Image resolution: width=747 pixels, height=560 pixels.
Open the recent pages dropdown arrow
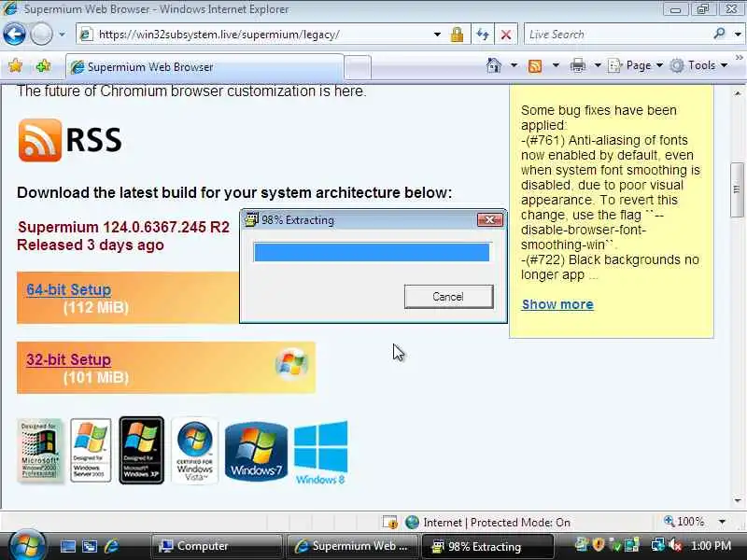point(62,35)
